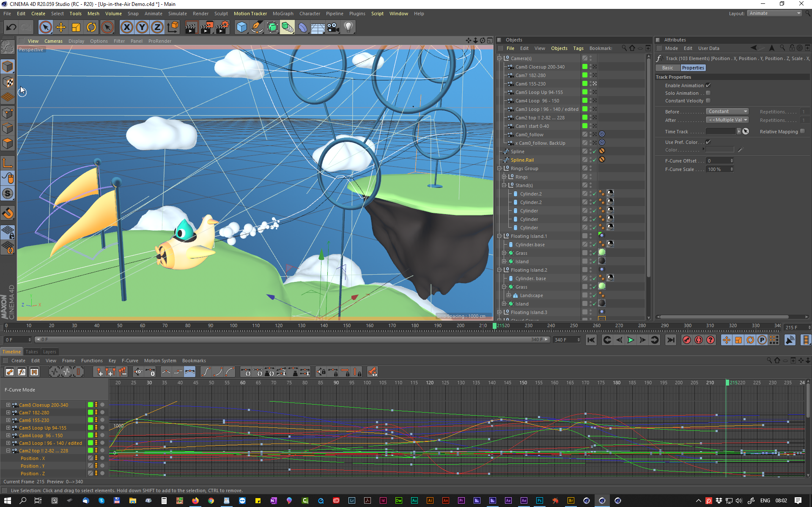Open the After Multiple Values dropdown
This screenshot has height=507, width=812.
727,120
